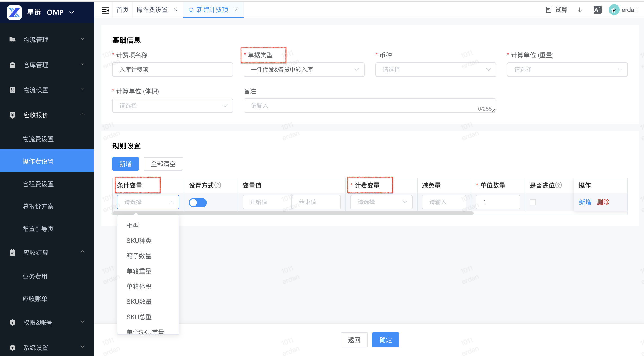Click the 星链 OMP logo icon
Image resolution: width=644 pixels, height=356 pixels.
(x=14, y=12)
